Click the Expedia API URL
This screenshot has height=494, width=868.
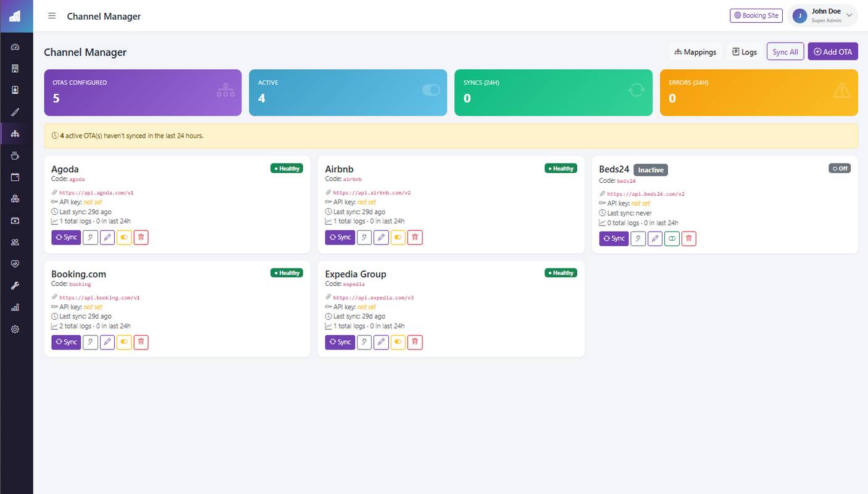point(373,298)
